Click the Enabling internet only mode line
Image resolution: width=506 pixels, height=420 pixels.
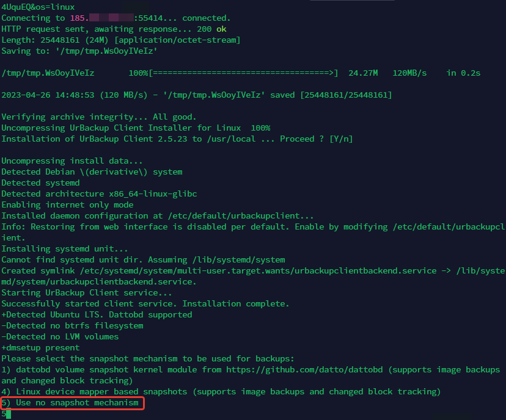point(67,205)
